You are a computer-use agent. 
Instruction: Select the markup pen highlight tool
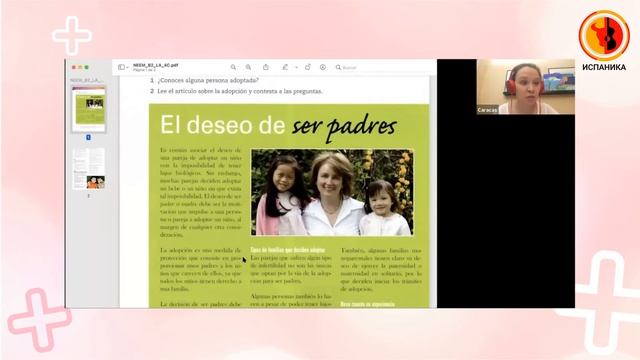click(285, 67)
